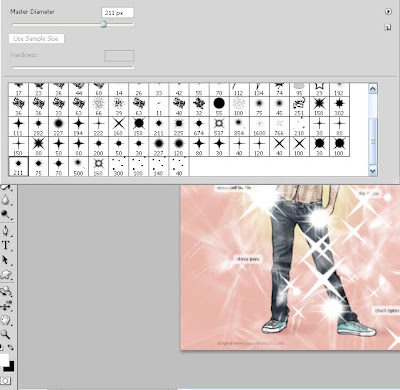Click the Master Diameter slider handle
The height and width of the screenshot is (390, 400).
104,24
